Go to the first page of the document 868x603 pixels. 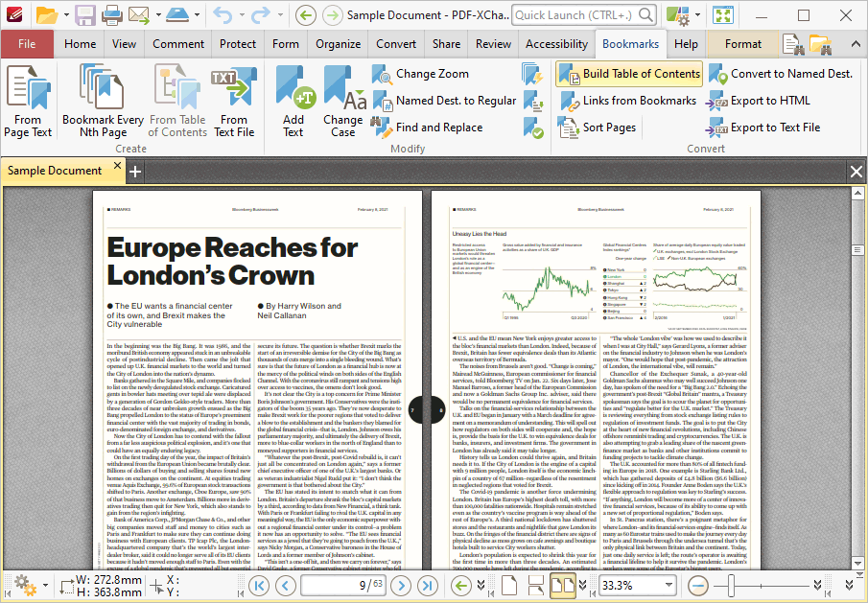[x=258, y=585]
